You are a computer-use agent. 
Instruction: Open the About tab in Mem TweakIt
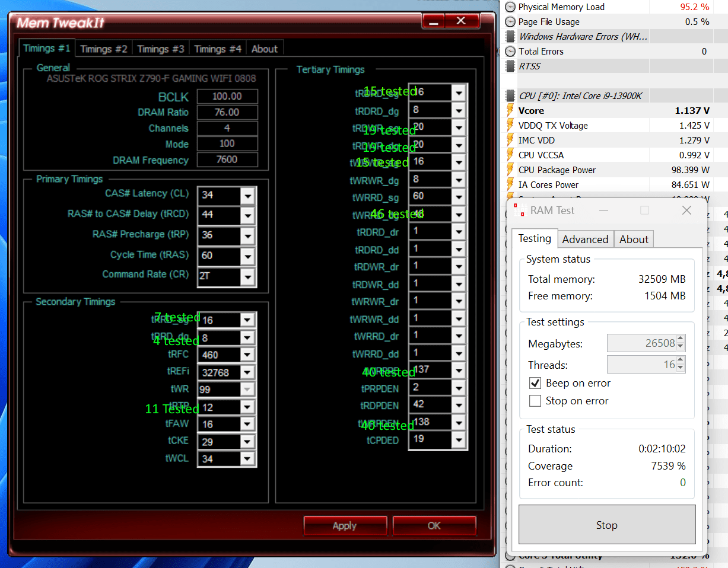tap(264, 49)
